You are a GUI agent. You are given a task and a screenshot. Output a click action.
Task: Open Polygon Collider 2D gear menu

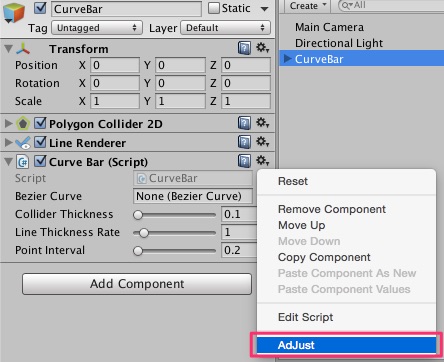click(x=262, y=123)
